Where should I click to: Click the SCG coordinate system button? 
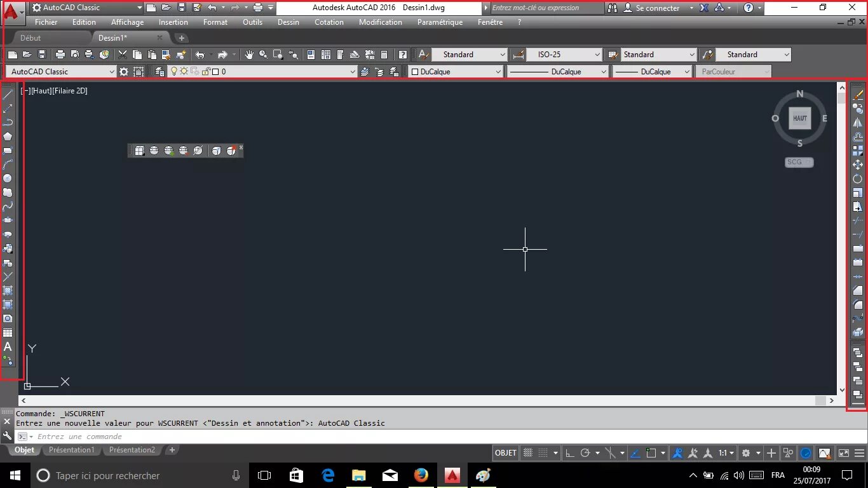click(799, 162)
